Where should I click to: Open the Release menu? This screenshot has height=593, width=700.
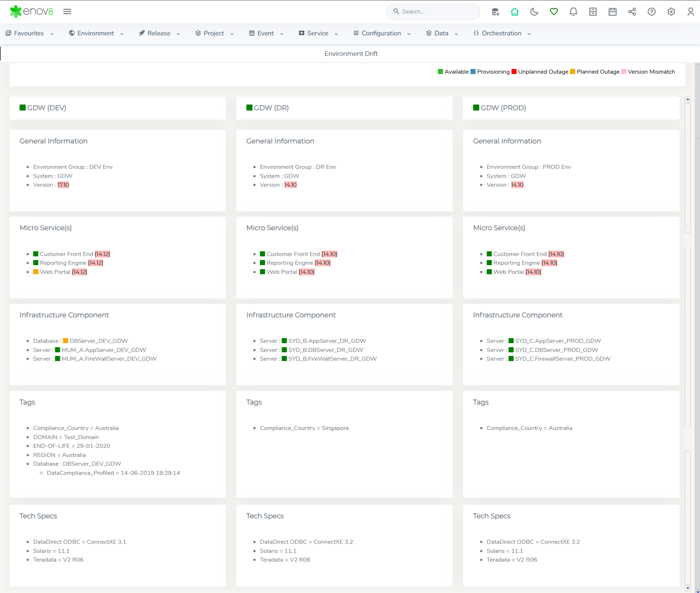coord(159,33)
